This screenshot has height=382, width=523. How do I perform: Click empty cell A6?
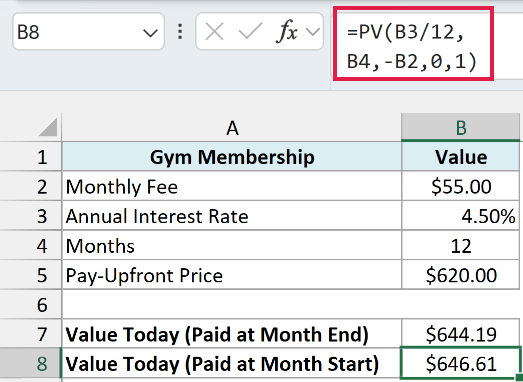tap(232, 304)
